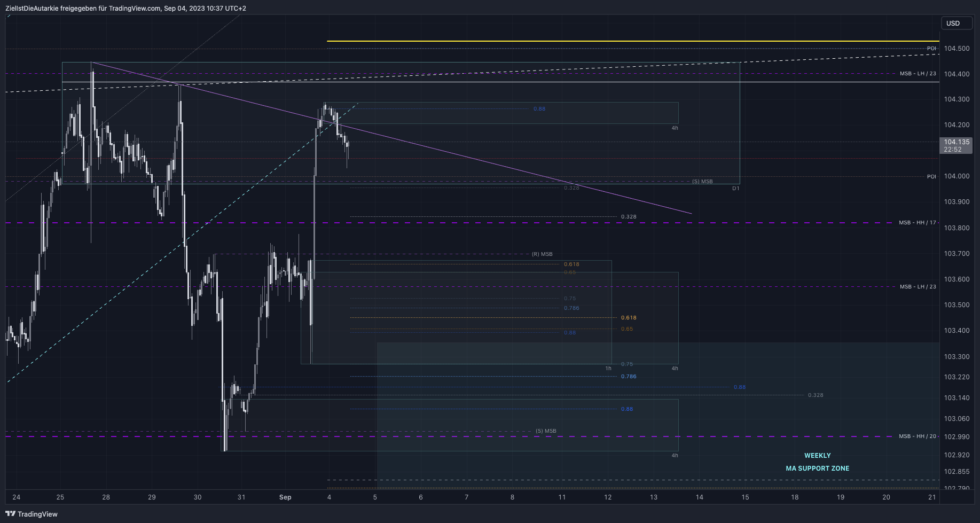Click the 103.600 price axis label

tap(957, 279)
